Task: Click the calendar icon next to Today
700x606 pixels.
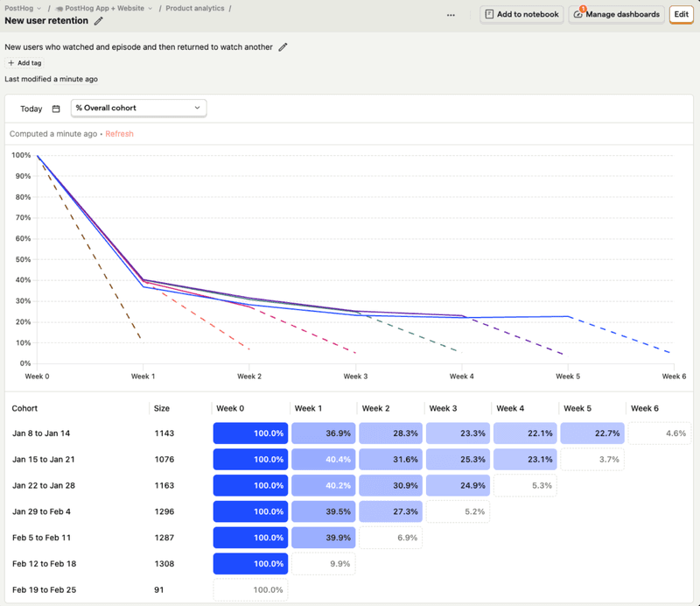Action: pos(56,109)
